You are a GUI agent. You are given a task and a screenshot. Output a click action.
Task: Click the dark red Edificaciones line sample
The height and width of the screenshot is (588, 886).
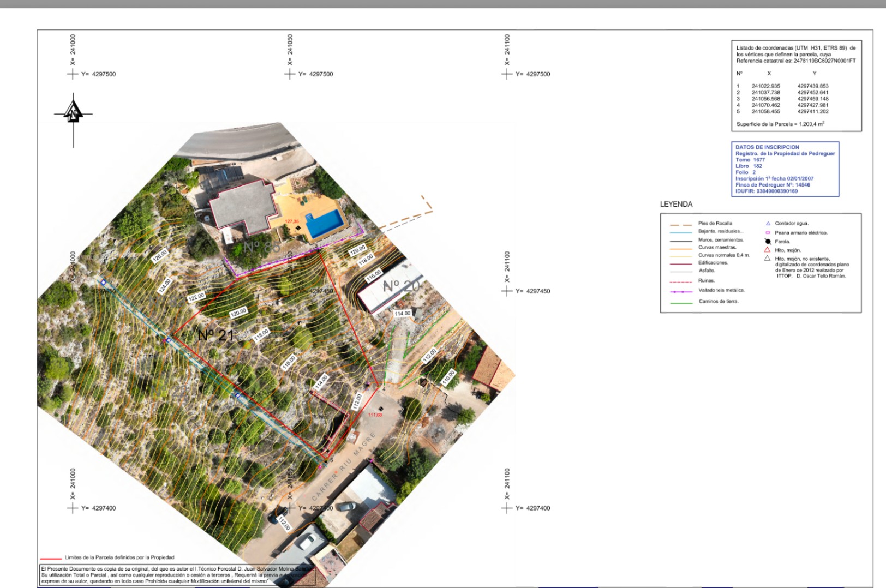[x=680, y=264]
